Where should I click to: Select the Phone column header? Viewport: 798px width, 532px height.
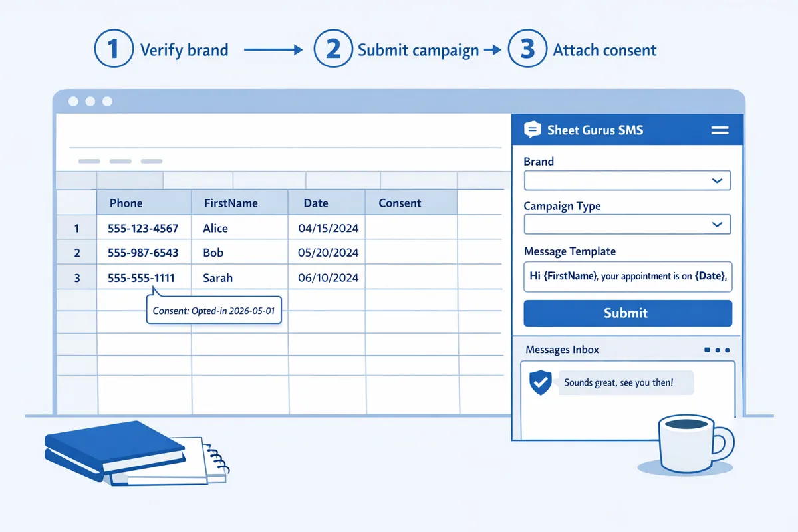(144, 203)
